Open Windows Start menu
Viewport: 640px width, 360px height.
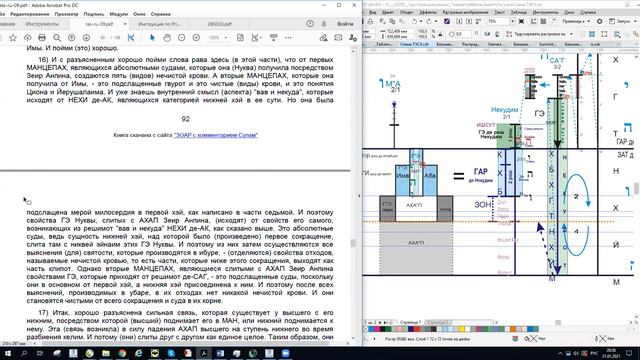point(7,353)
